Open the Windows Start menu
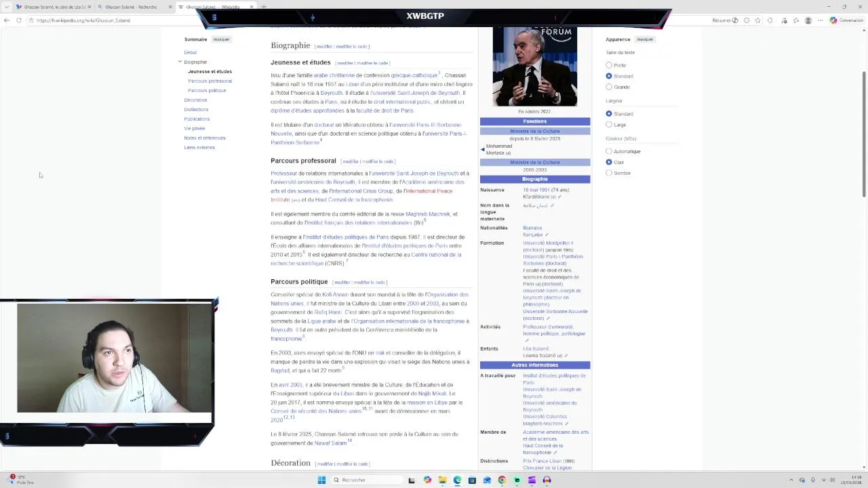The width and height of the screenshot is (868, 488). (x=321, y=480)
